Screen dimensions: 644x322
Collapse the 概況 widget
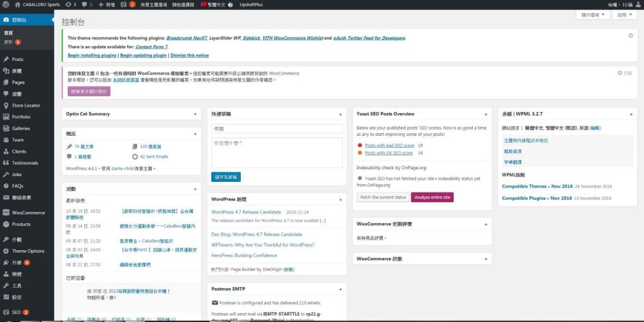[x=195, y=134]
